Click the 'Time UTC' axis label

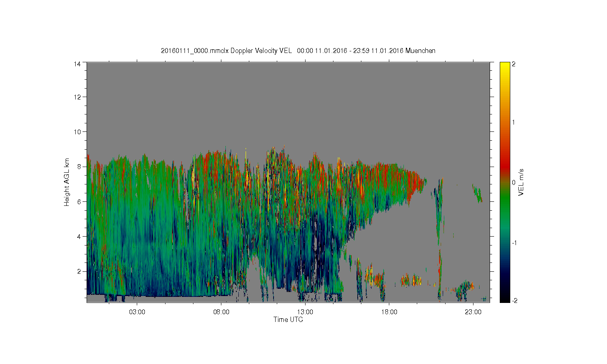tap(288, 320)
